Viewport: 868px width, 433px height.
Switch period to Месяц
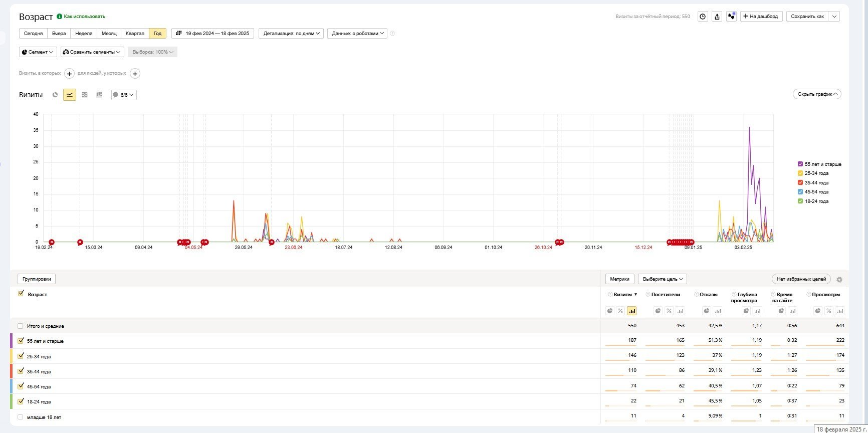(109, 34)
